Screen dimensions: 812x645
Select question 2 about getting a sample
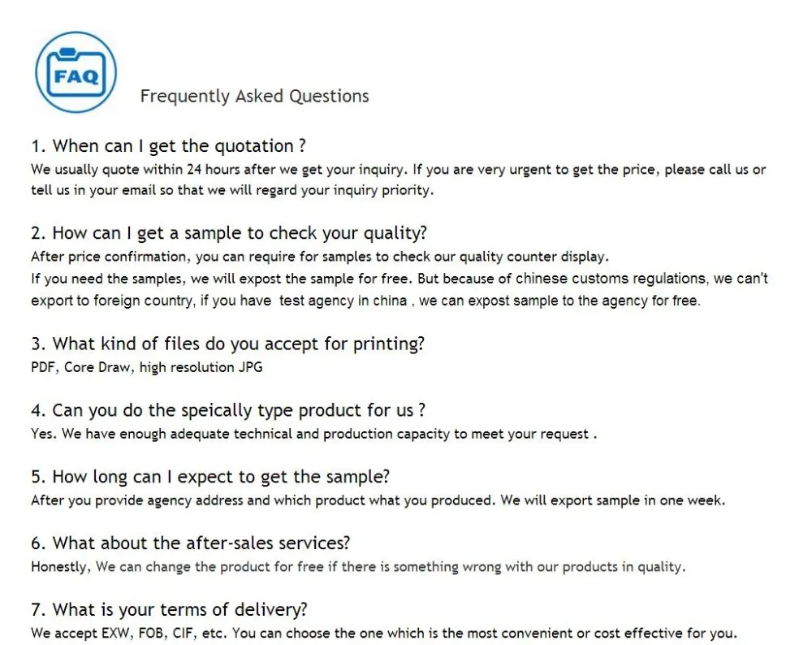point(228,233)
